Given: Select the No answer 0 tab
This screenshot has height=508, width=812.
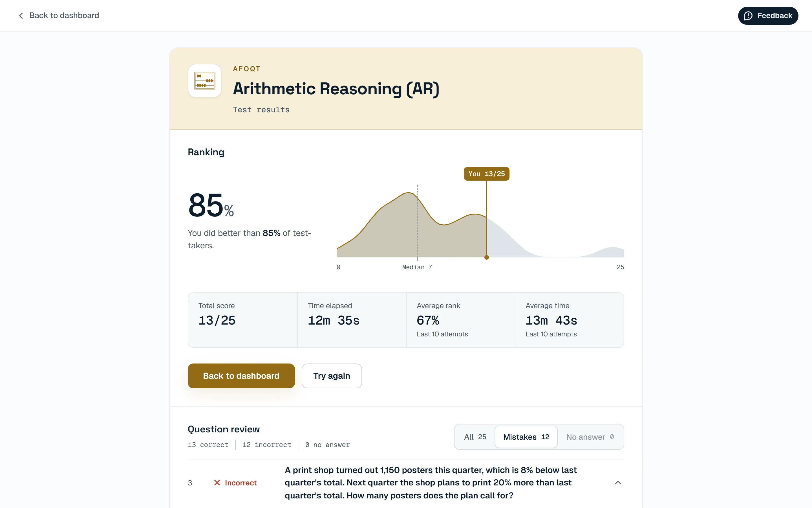Looking at the screenshot, I should (590, 437).
